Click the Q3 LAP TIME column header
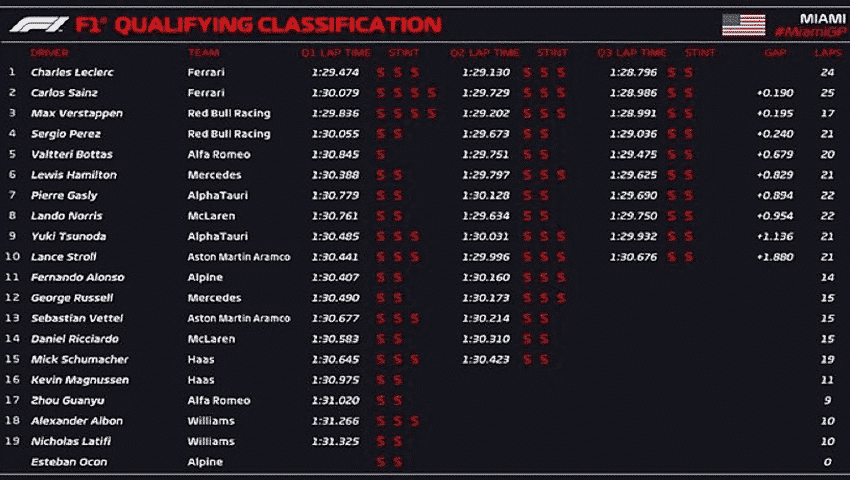The width and height of the screenshot is (850, 480). tap(631, 53)
